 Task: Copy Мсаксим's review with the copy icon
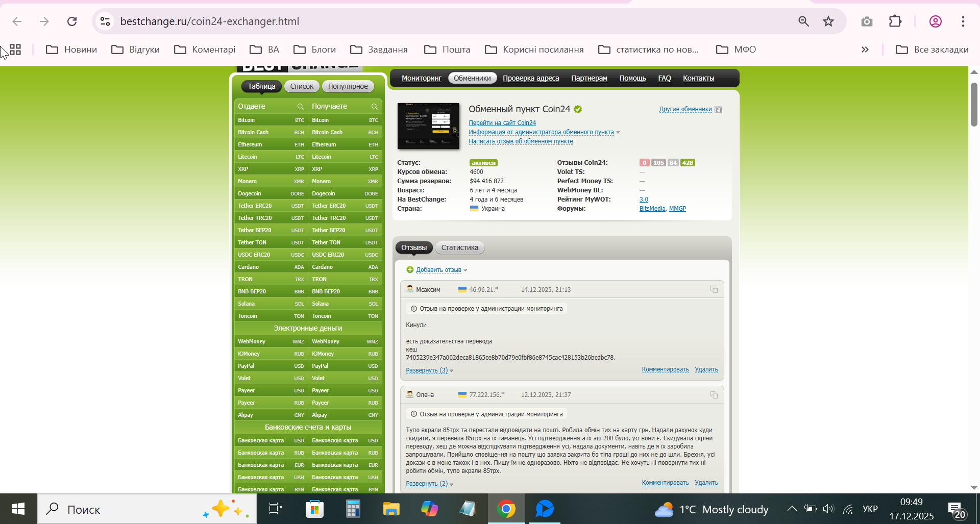click(x=714, y=290)
